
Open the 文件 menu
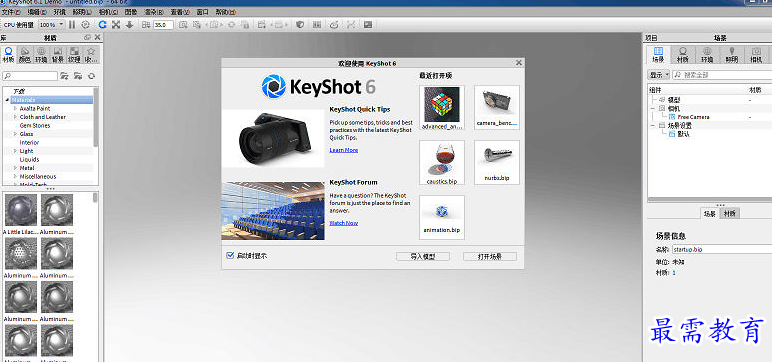coord(11,12)
